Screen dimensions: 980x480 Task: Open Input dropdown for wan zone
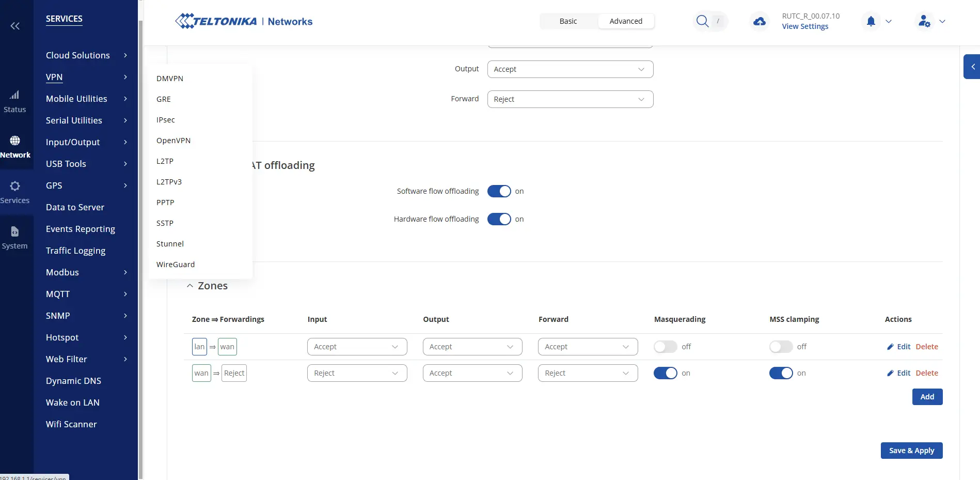tap(357, 373)
